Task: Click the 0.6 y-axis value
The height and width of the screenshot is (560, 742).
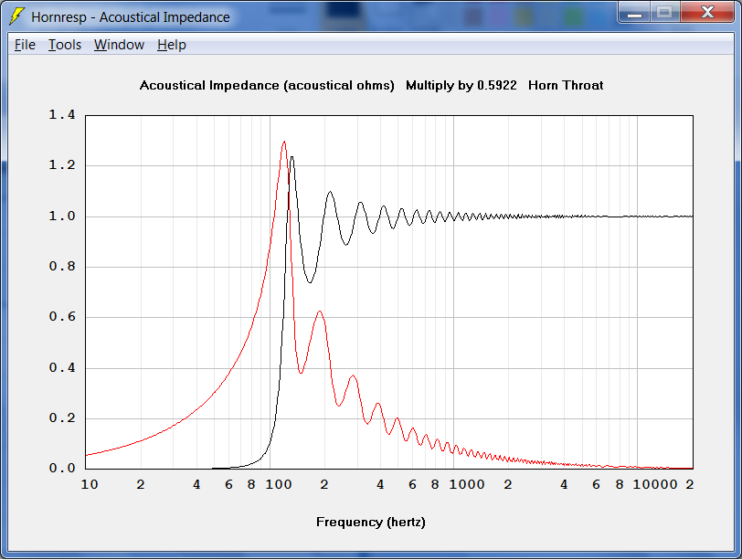Action: tap(62, 317)
